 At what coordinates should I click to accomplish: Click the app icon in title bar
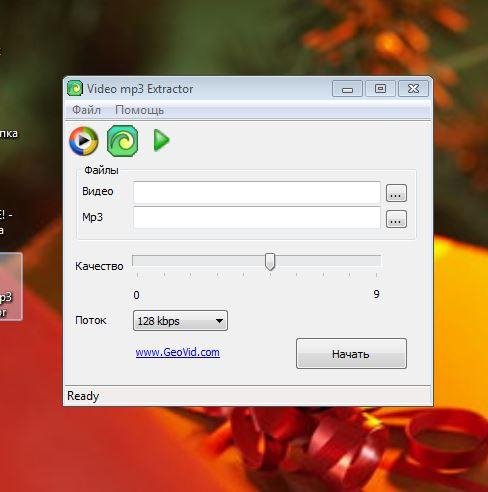pyautogui.click(x=75, y=89)
